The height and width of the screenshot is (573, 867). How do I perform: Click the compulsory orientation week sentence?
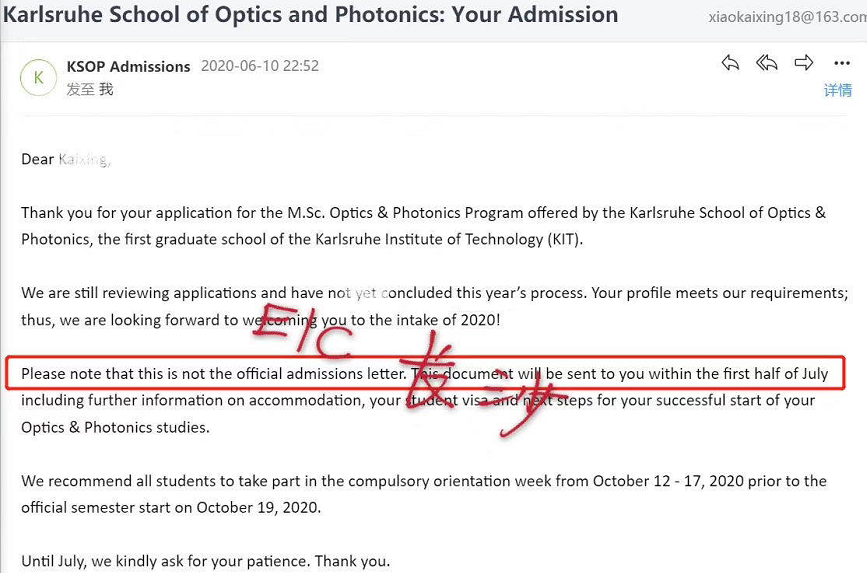click(424, 481)
